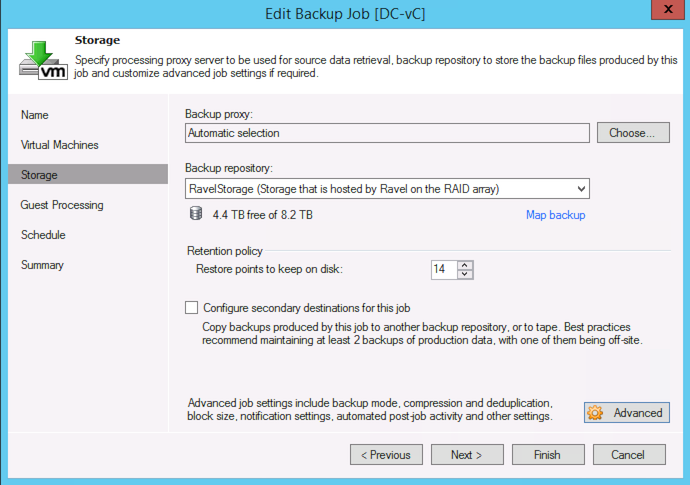The image size is (690, 485).
Task: Open the Schedule step
Action: point(43,235)
